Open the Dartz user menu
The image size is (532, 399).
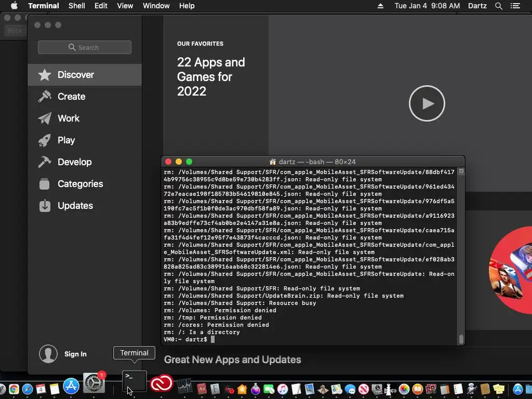(x=477, y=6)
